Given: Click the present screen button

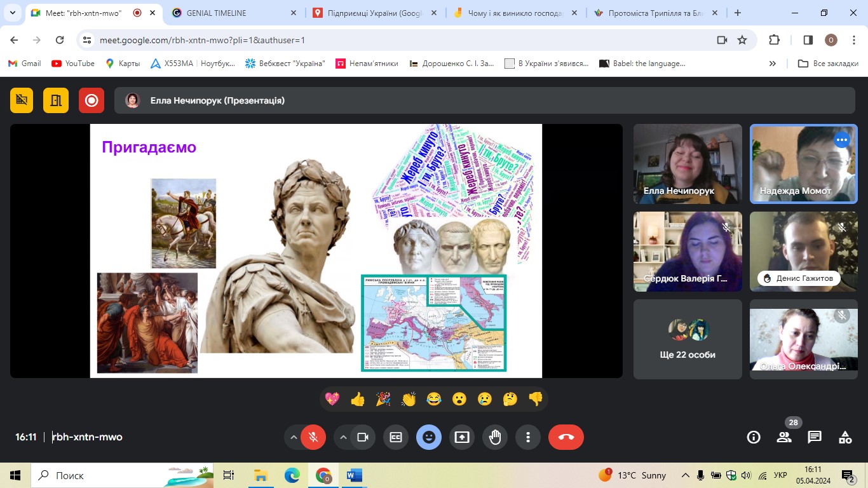Looking at the screenshot, I should 462,437.
